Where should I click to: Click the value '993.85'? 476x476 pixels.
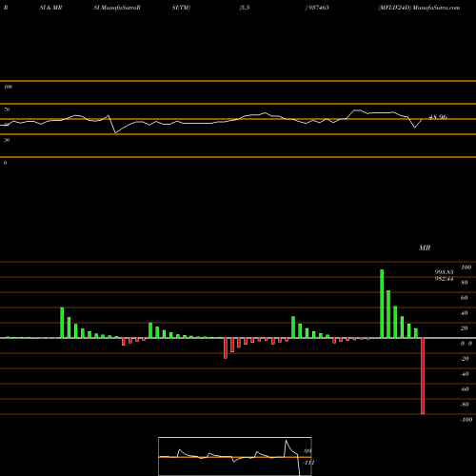click(444, 272)
